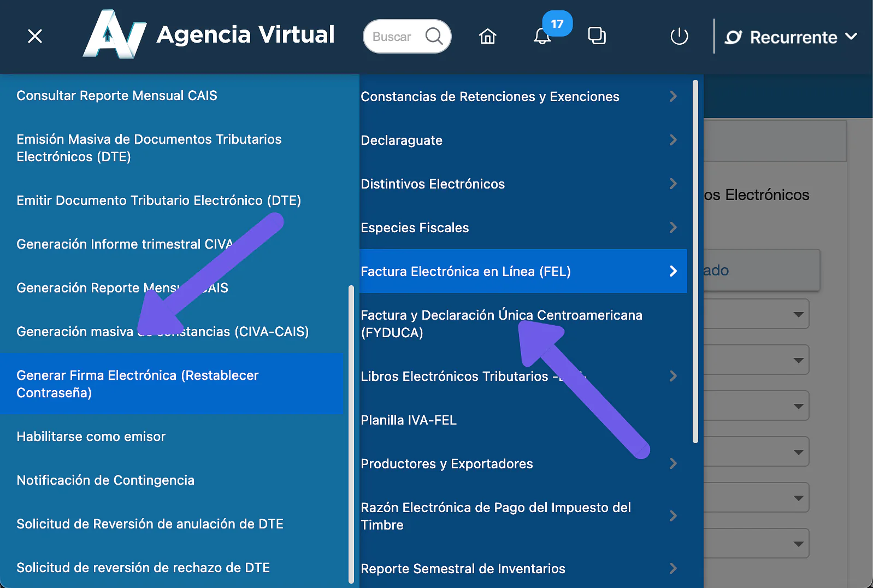Select Reporte Semestral de Inventarios
Viewport: 873px width, 588px height.
point(463,569)
